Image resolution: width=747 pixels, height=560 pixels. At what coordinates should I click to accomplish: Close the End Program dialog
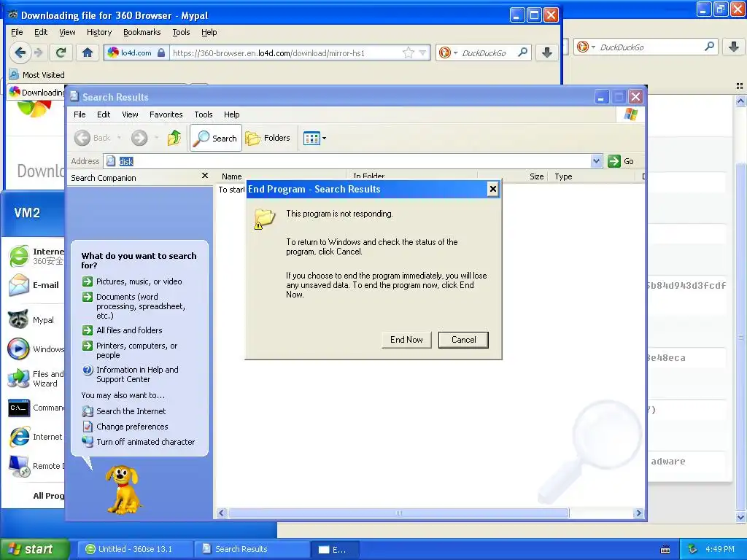(x=492, y=189)
